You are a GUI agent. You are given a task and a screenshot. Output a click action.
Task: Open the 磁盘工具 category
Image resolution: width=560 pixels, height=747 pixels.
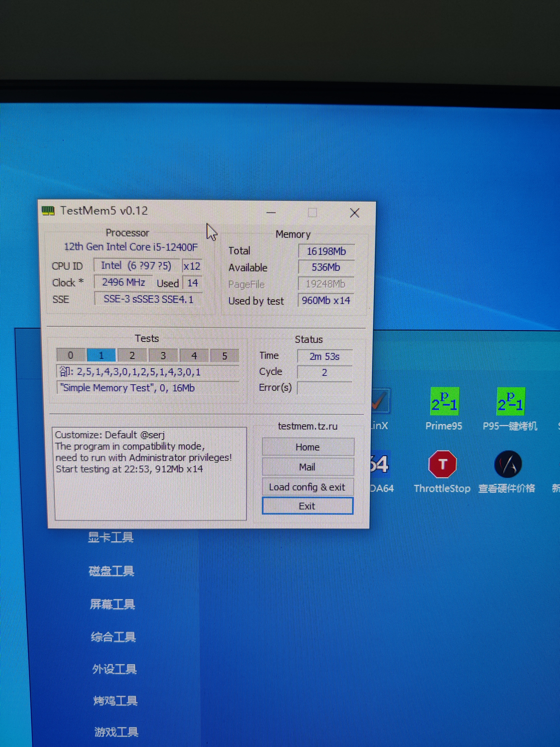pyautogui.click(x=111, y=571)
